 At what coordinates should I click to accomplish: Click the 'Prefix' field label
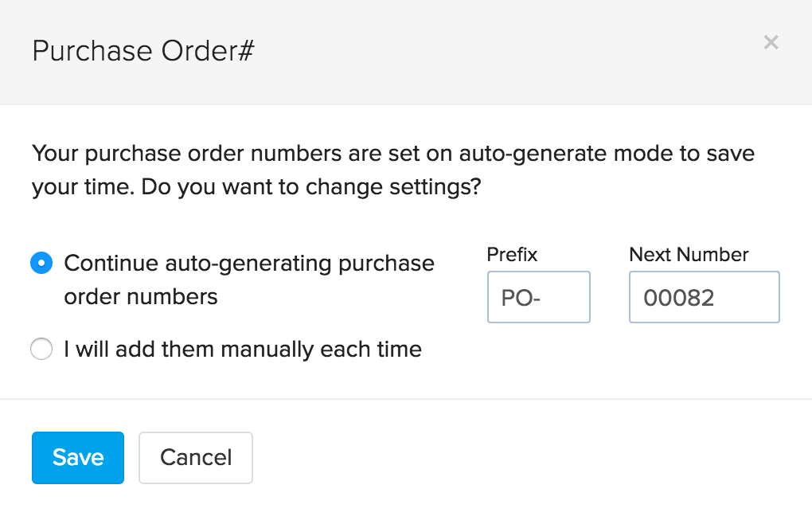510,254
